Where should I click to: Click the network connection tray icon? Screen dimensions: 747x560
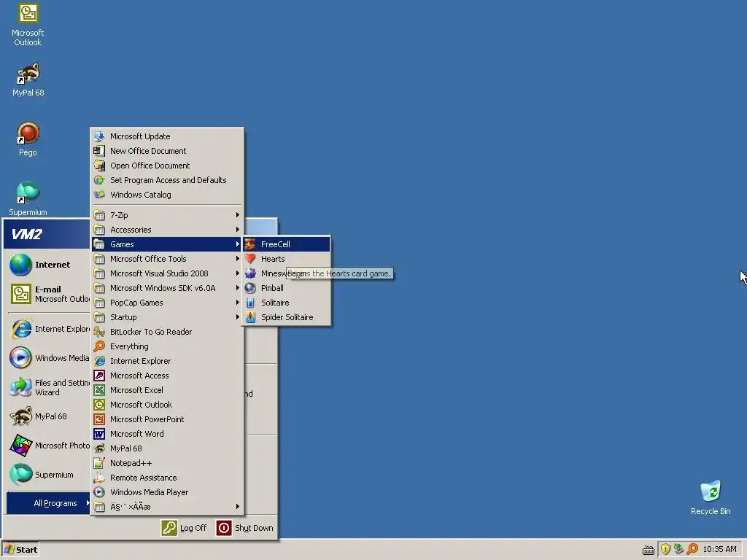[679, 550]
